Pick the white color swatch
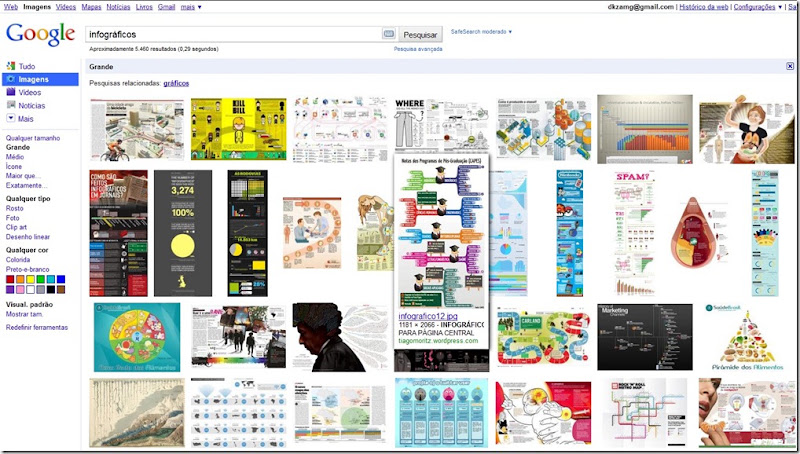Screen dimensions: 800x454 pos(30,289)
